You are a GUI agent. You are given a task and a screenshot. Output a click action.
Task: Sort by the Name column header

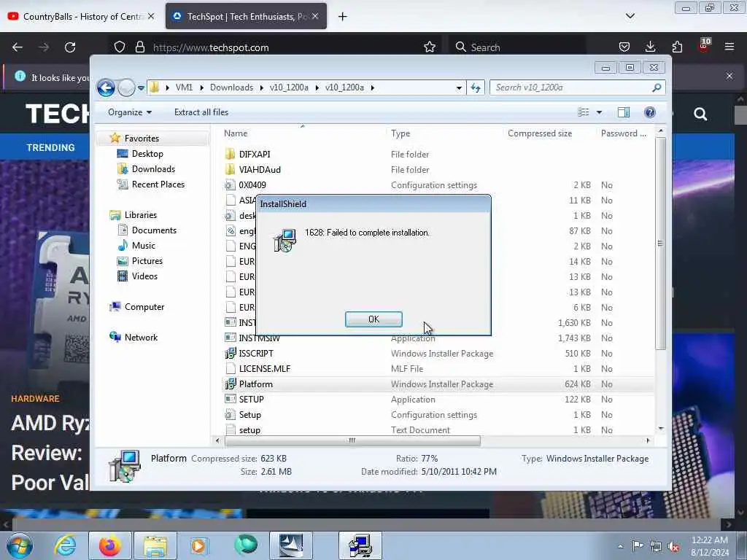236,133
